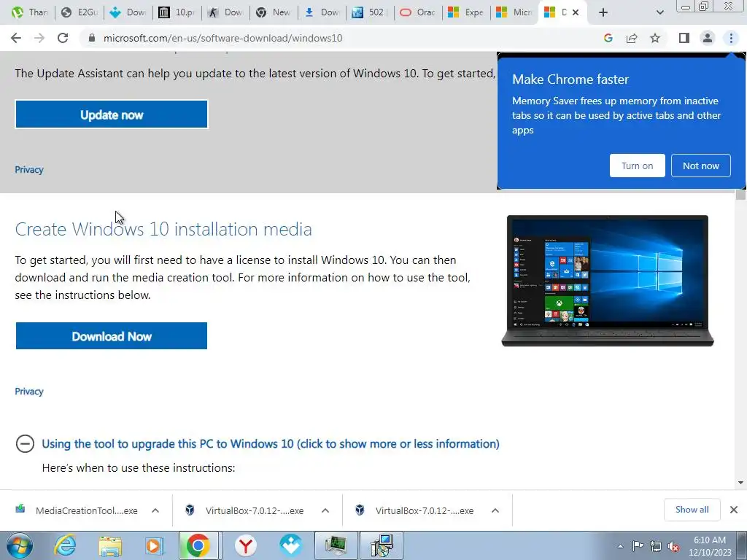Image resolution: width=747 pixels, height=560 pixels.
Task: Open the blue diamond taskbar app
Action: pos(290,545)
